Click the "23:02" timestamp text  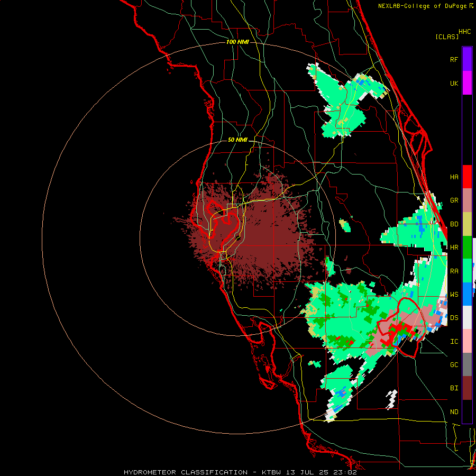(x=345, y=472)
